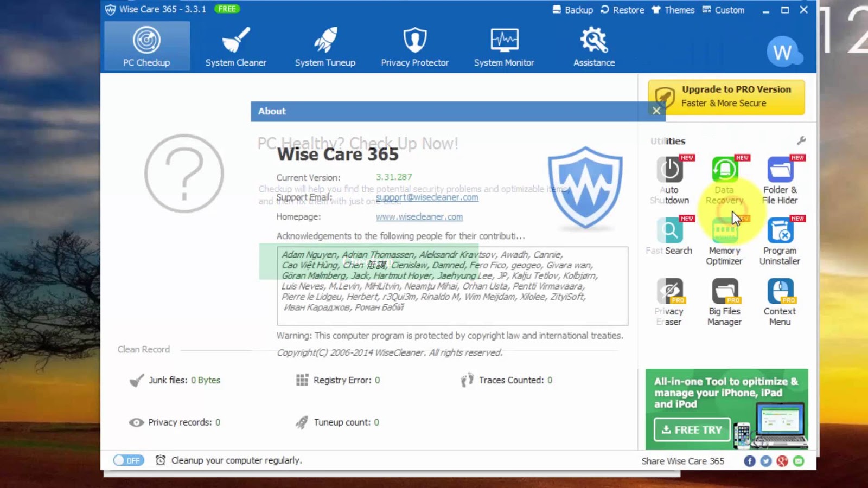Launch Big Files Manager utility
Viewport: 868px width, 488px height.
point(724,302)
